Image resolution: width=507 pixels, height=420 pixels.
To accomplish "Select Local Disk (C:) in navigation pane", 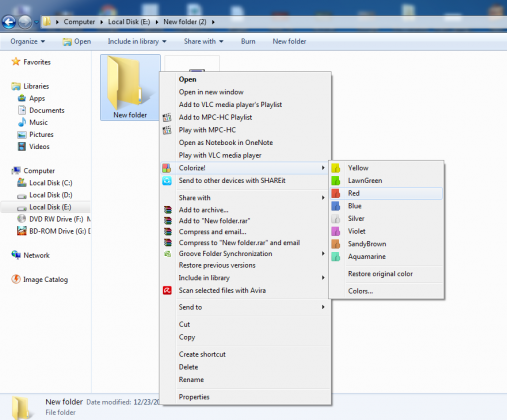I will pos(51,183).
